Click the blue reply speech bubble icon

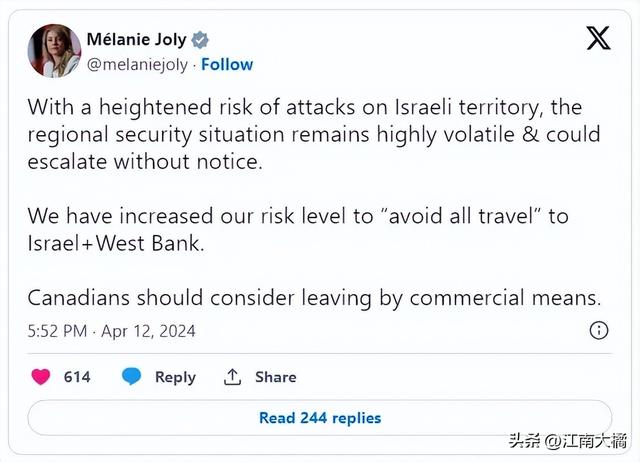click(x=131, y=376)
